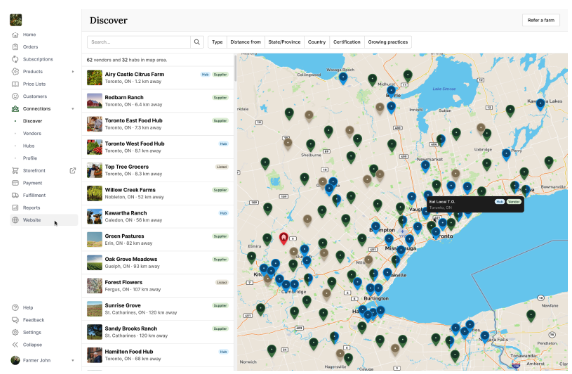Click the Orders icon in the sidebar
Screen dimensions: 572x374
pos(15,47)
